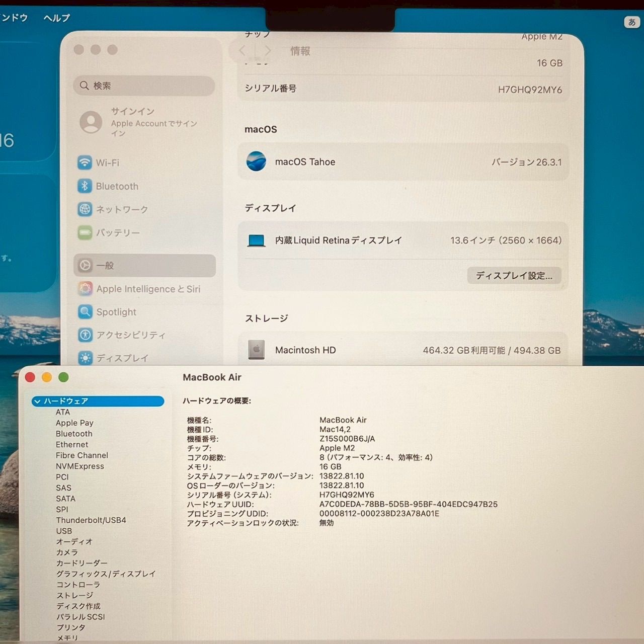Open Wi-Fi settings icon in sidebar
Viewport: 644px width, 644px height.
pos(85,163)
